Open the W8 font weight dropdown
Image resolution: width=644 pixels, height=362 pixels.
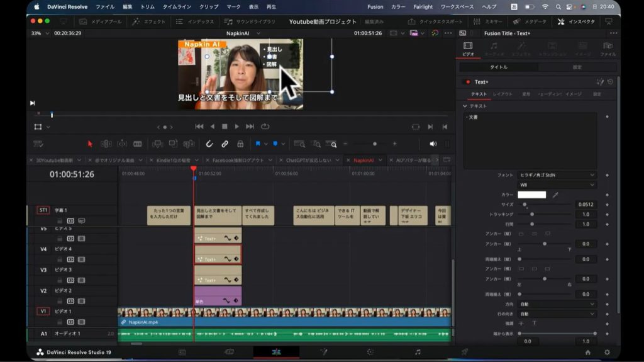pyautogui.click(x=557, y=185)
